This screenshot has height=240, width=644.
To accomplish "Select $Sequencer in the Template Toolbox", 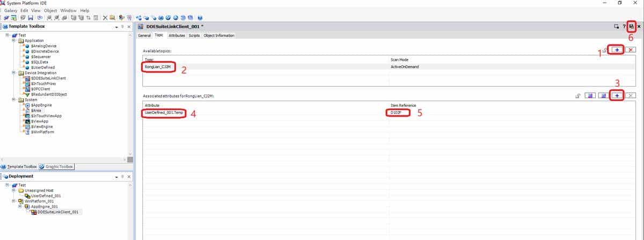I will click(x=41, y=57).
